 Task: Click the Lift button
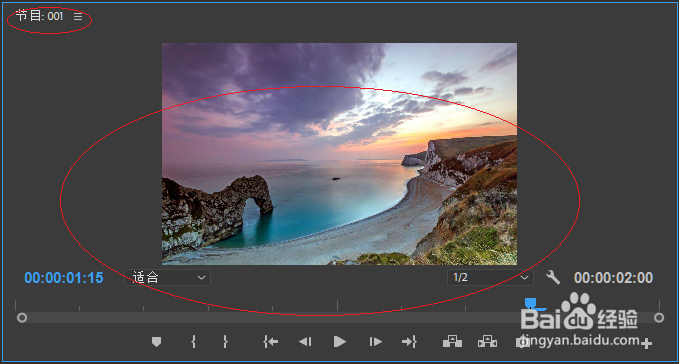point(452,342)
